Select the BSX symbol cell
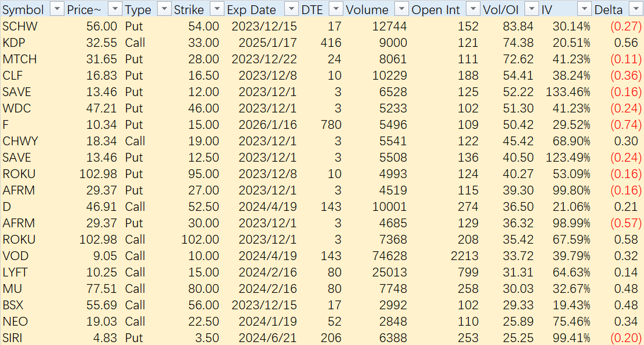This screenshot has height=345, width=644. pyautogui.click(x=13, y=305)
